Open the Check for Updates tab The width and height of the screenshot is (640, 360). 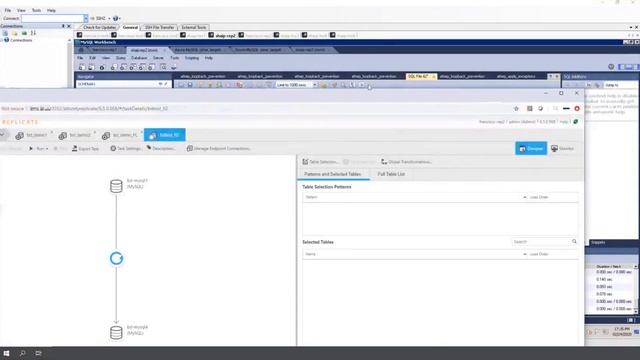pyautogui.click(x=100, y=27)
